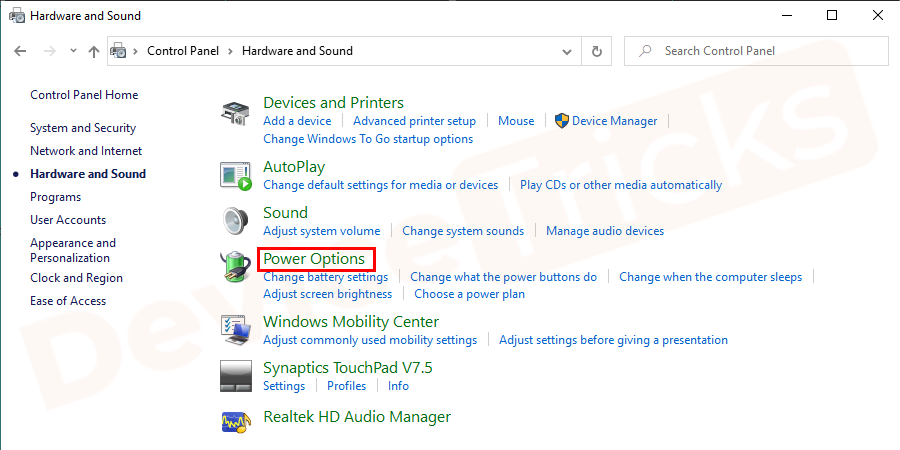Open Power Options heading
This screenshot has width=900, height=450.
pos(314,259)
